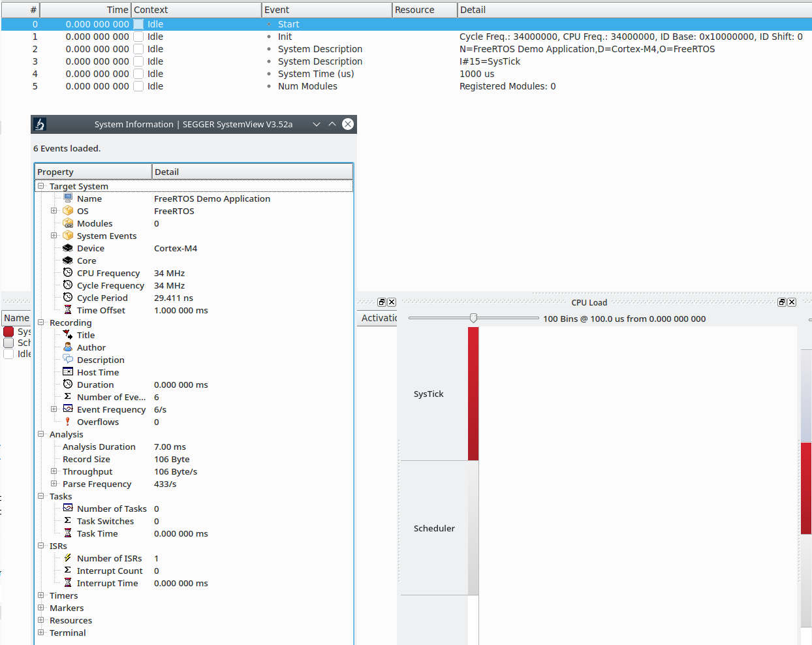This screenshot has width=812, height=645.
Task: Expand the Event Frequency node
Action: pyautogui.click(x=54, y=409)
